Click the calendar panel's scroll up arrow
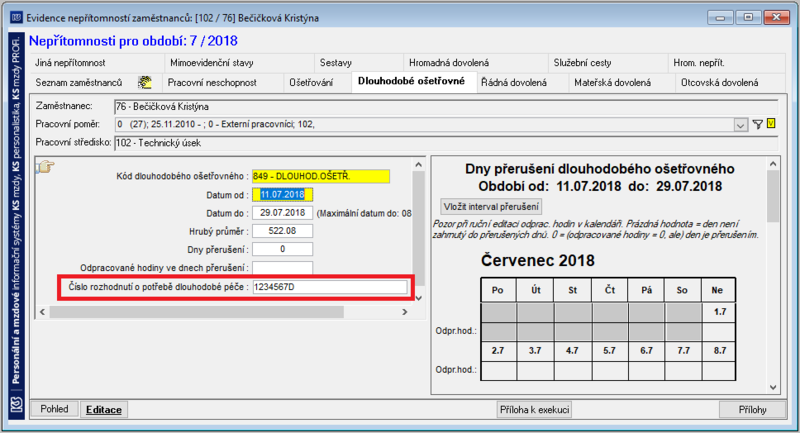 coord(773,164)
